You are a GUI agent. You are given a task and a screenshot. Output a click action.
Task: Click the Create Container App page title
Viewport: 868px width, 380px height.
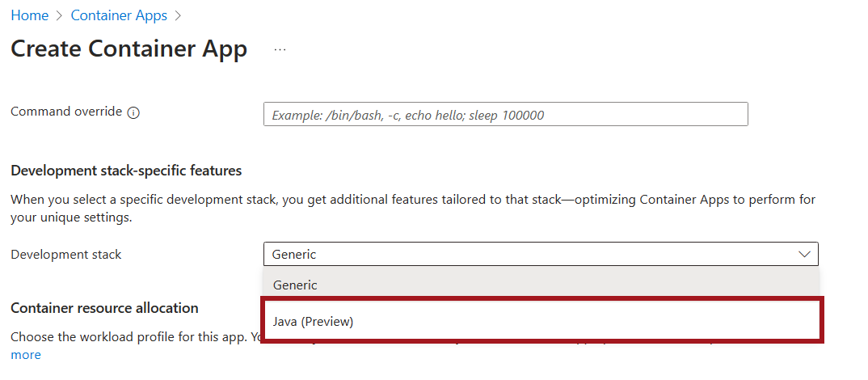[x=129, y=49]
